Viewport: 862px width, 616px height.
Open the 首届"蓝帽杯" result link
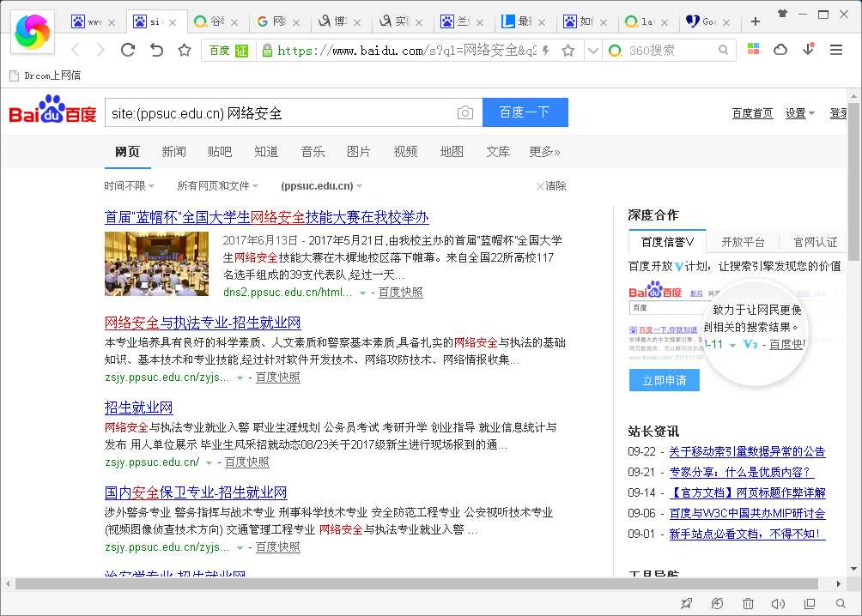[267, 217]
